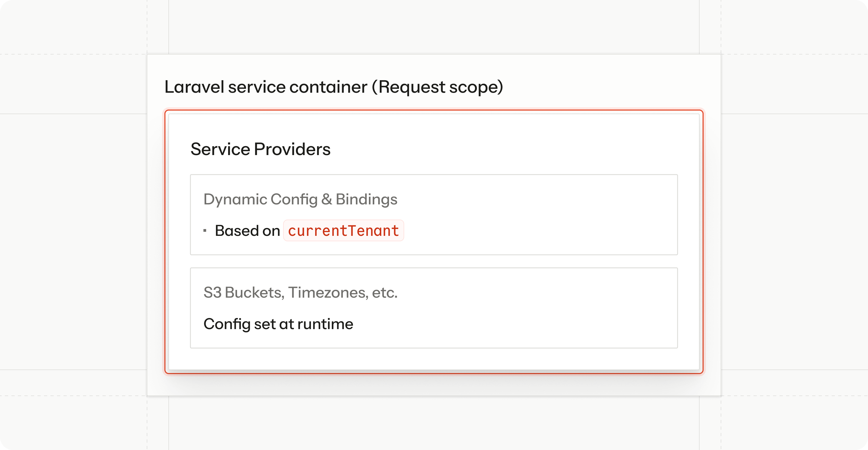The image size is (868, 450).
Task: Click the "Dynamic Config & Bindings" heading
Action: pos(300,199)
